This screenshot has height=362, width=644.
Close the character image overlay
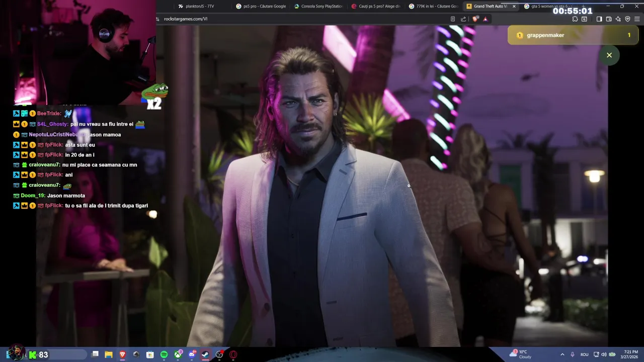[x=609, y=55]
